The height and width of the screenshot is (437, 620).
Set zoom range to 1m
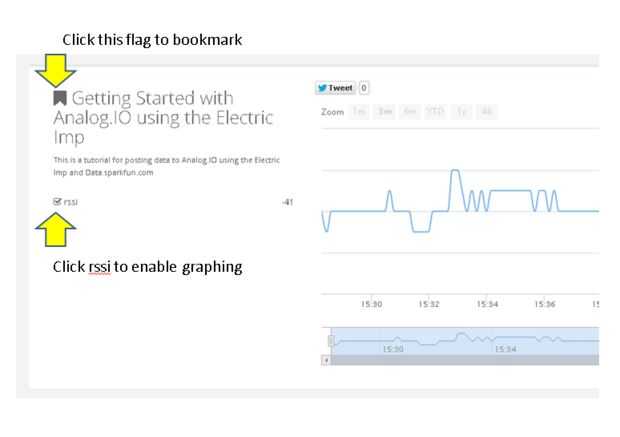coord(359,112)
